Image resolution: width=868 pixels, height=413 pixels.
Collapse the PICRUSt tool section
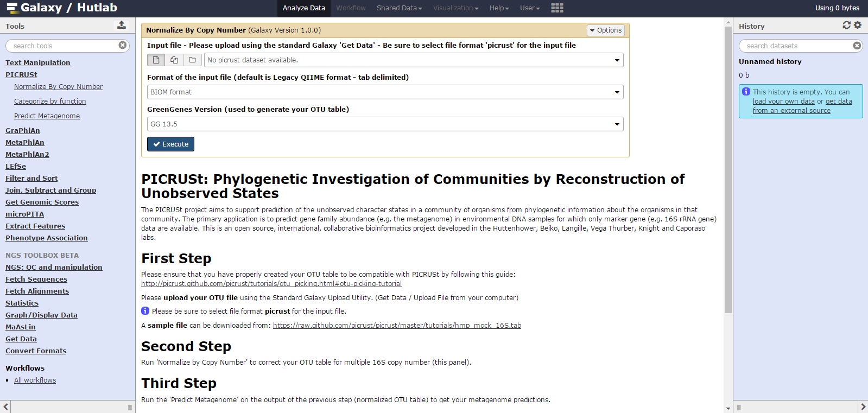tap(21, 74)
